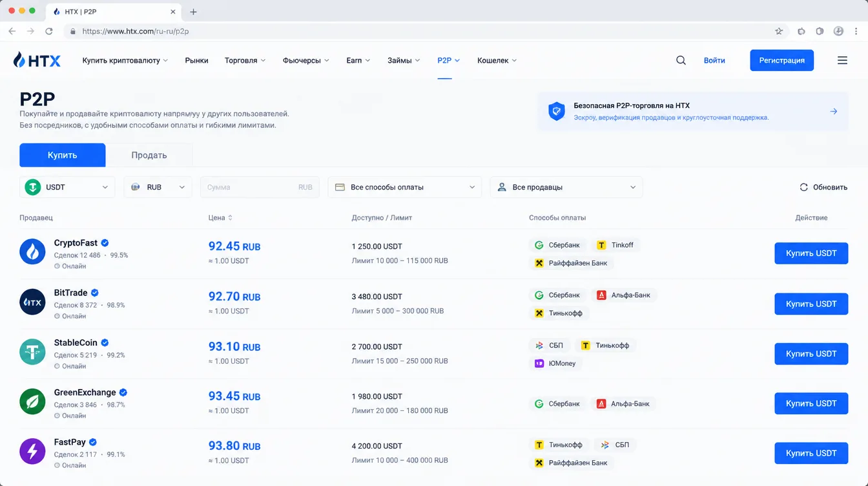Open the hamburger menu icon
Viewport: 868px width, 486px height.
pos(842,60)
